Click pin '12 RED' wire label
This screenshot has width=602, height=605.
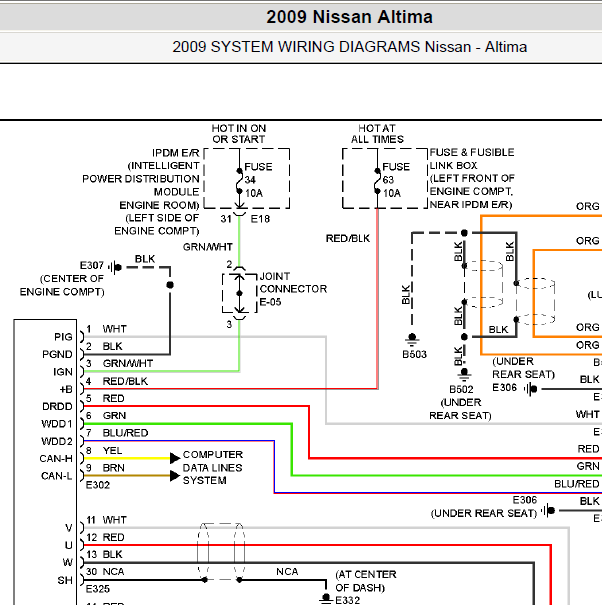105,537
